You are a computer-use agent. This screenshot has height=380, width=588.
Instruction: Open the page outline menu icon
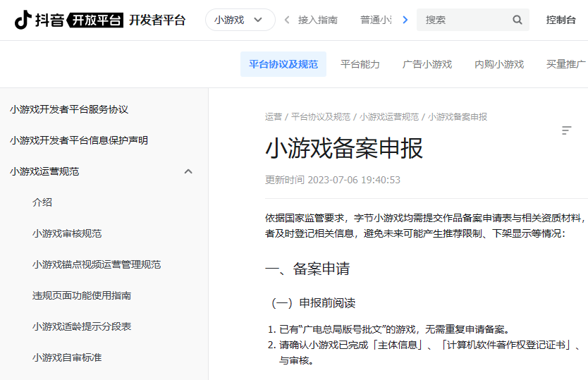pos(566,130)
